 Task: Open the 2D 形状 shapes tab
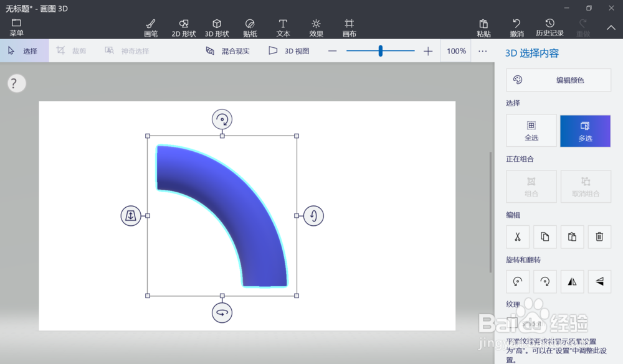click(184, 28)
